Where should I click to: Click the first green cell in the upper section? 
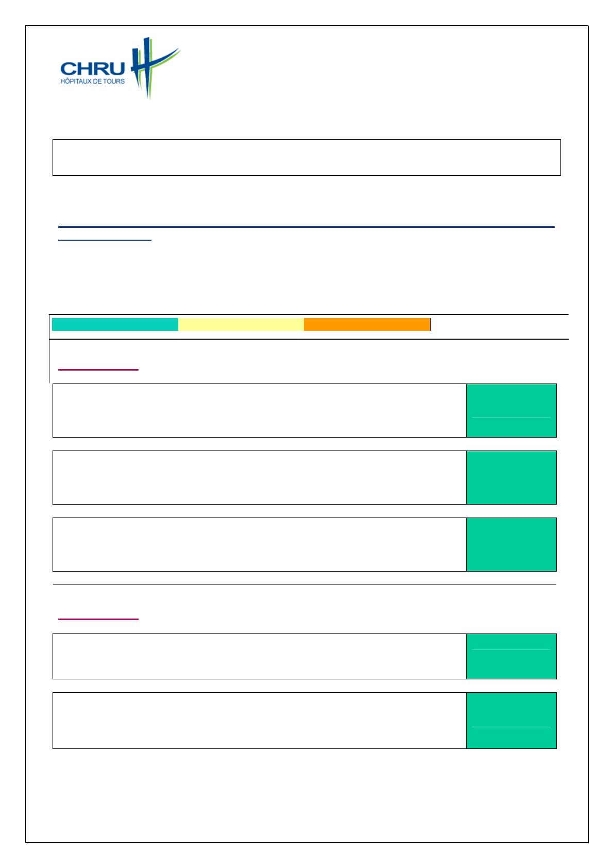pos(511,410)
